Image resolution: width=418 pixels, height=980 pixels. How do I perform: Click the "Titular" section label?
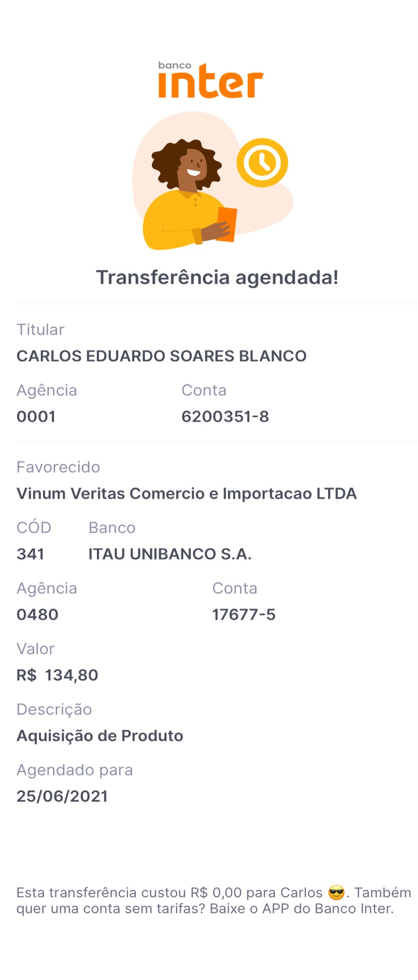coord(40,330)
